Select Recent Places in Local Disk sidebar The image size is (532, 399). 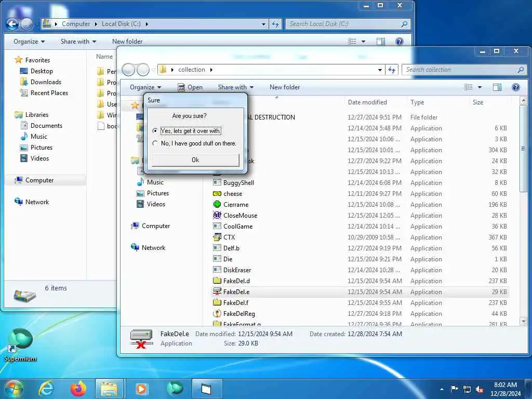point(44,92)
